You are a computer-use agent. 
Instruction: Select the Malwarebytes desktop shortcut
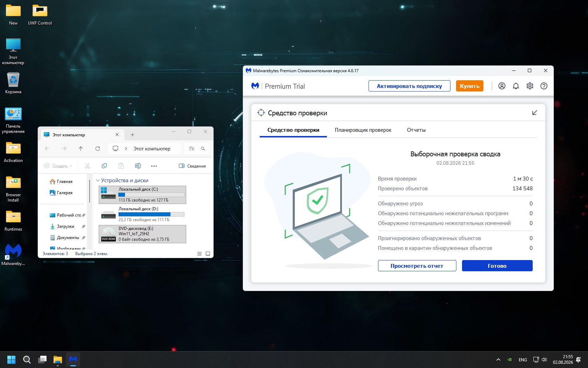(13, 255)
